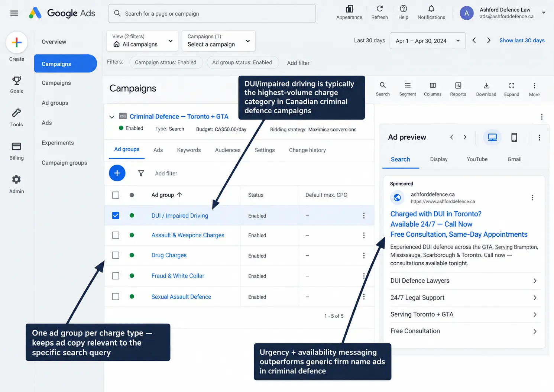Image resolution: width=554 pixels, height=392 pixels.
Task: Switch to the Keywords tab
Action: tap(189, 150)
